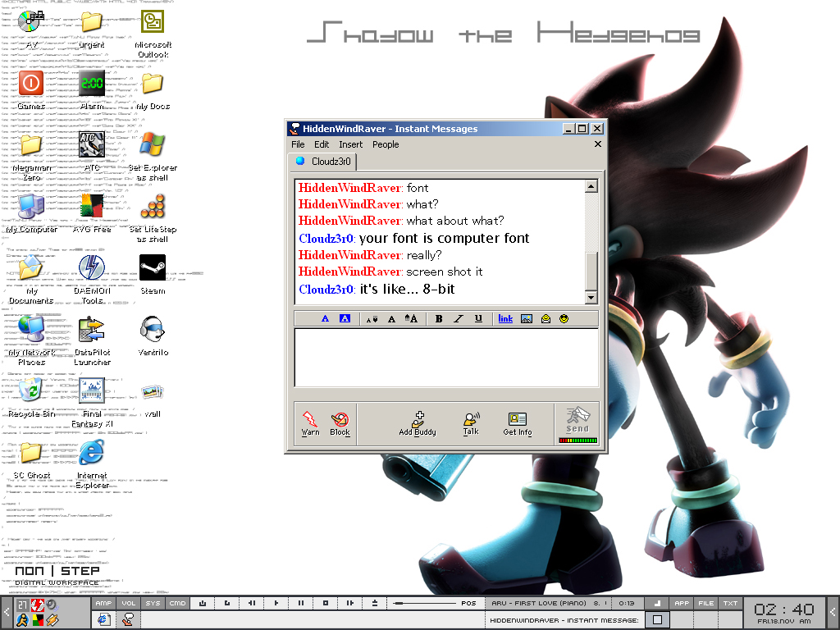Click the text color A icon
Viewport: 840px width, 630px height.
point(325,319)
